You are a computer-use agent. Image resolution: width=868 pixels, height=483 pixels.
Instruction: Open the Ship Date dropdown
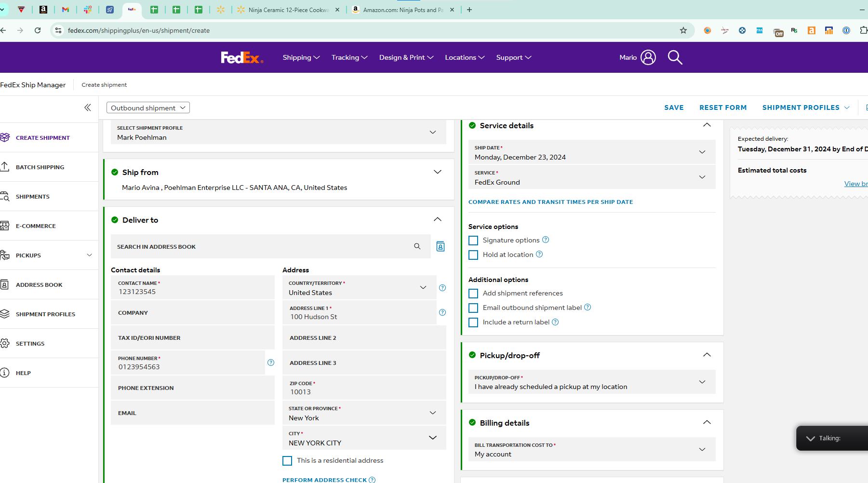592,152
